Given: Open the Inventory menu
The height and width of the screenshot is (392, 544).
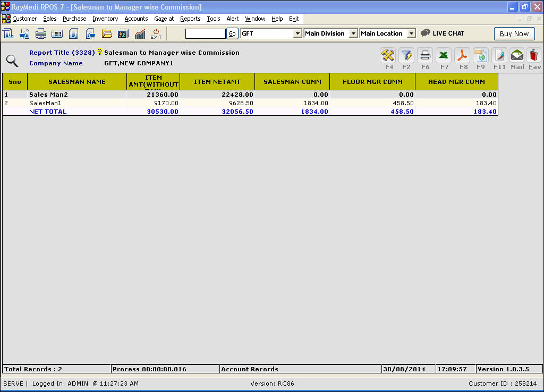Looking at the screenshot, I should click(105, 19).
